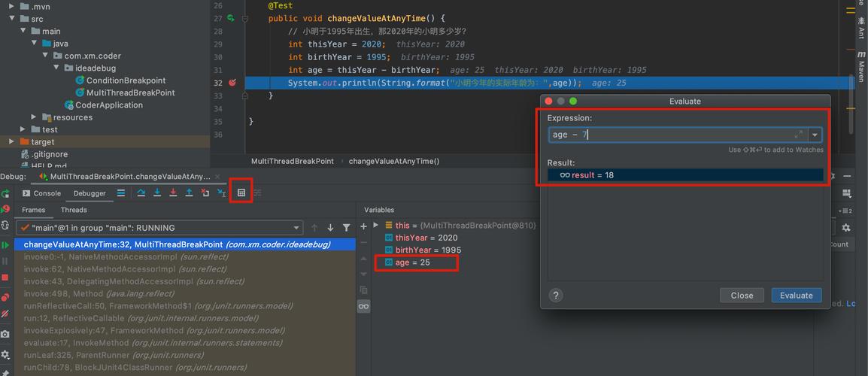Collapse the main folder
This screenshot has width=868, height=376.
pyautogui.click(x=23, y=31)
